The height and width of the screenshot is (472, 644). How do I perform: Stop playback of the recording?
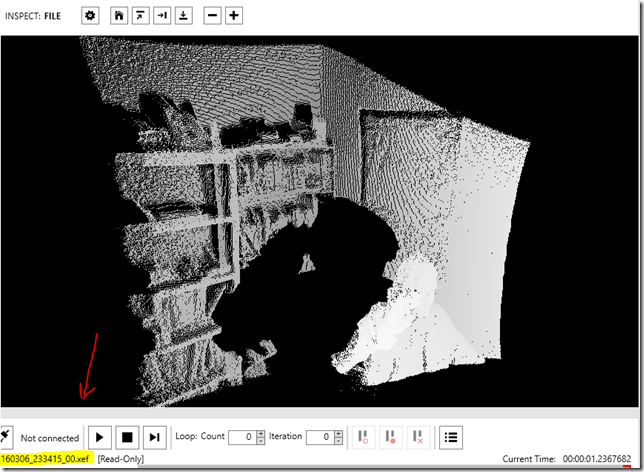[x=127, y=437]
